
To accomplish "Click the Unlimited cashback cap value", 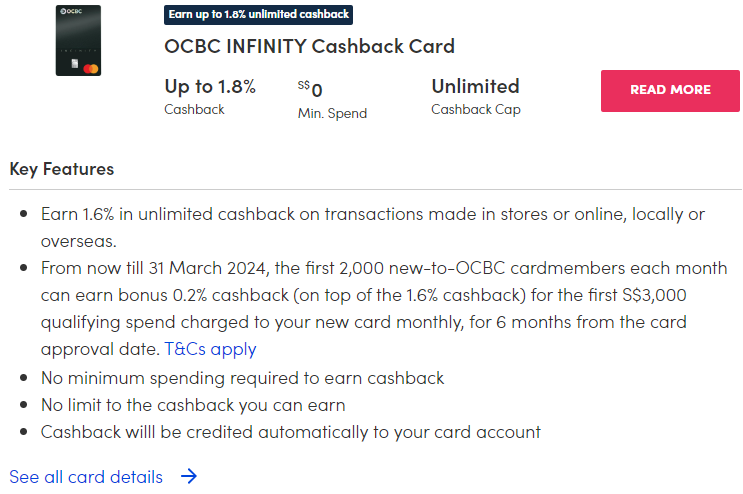I will 475,87.
